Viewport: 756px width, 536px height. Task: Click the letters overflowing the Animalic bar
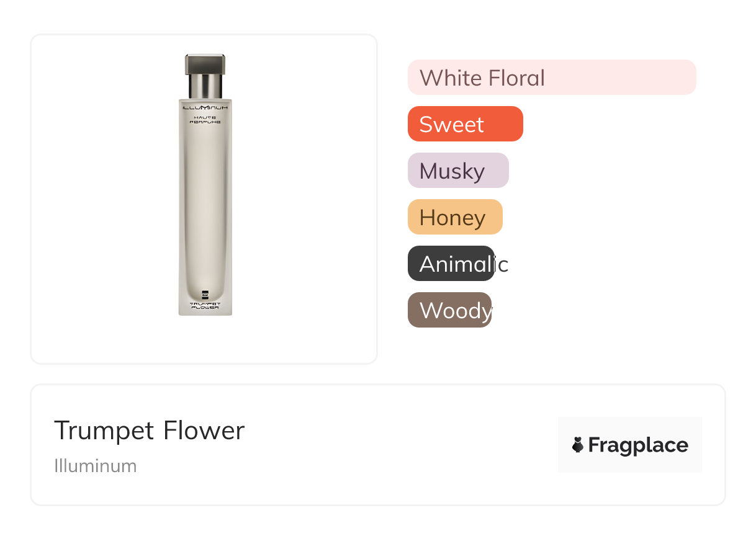click(x=502, y=264)
